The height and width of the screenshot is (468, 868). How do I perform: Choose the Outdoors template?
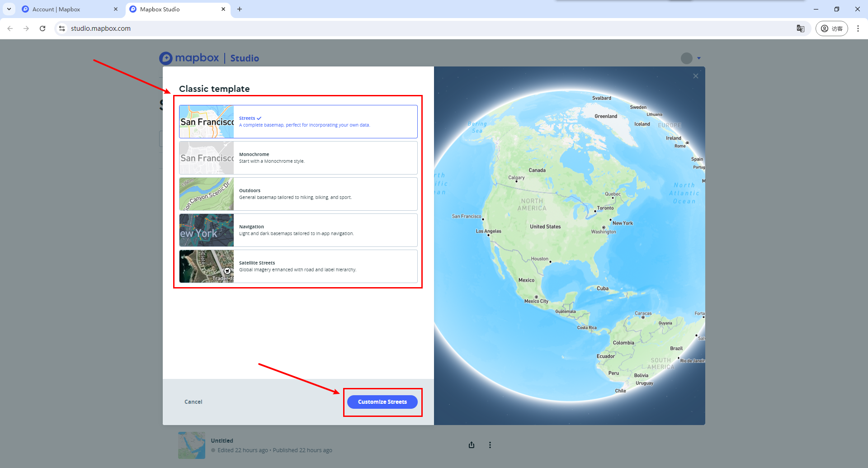point(298,194)
